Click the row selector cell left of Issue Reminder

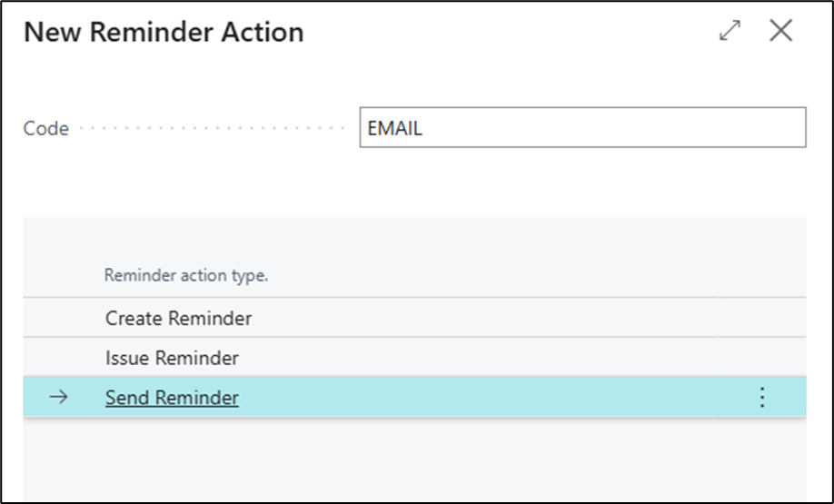point(58,359)
